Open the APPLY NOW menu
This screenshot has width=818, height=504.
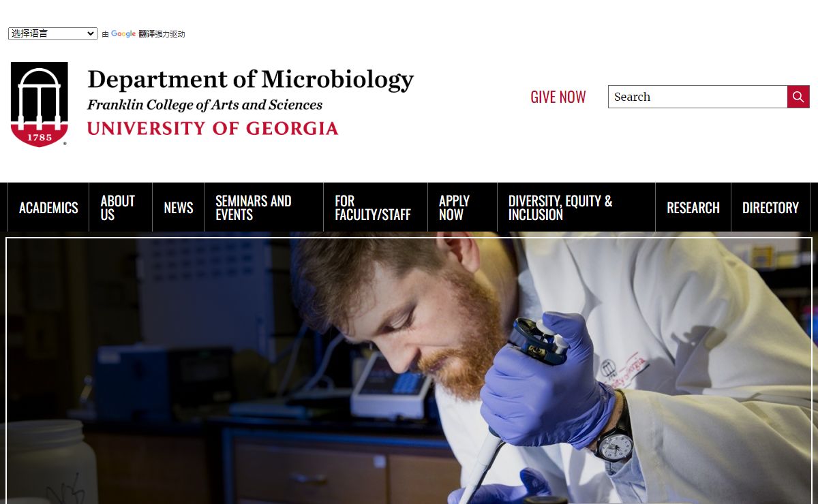(x=462, y=208)
